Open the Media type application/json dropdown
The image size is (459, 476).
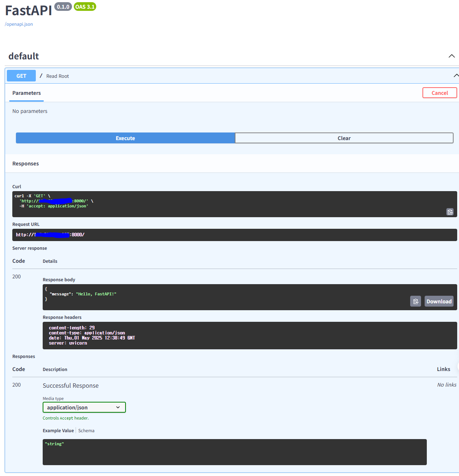pyautogui.click(x=84, y=407)
